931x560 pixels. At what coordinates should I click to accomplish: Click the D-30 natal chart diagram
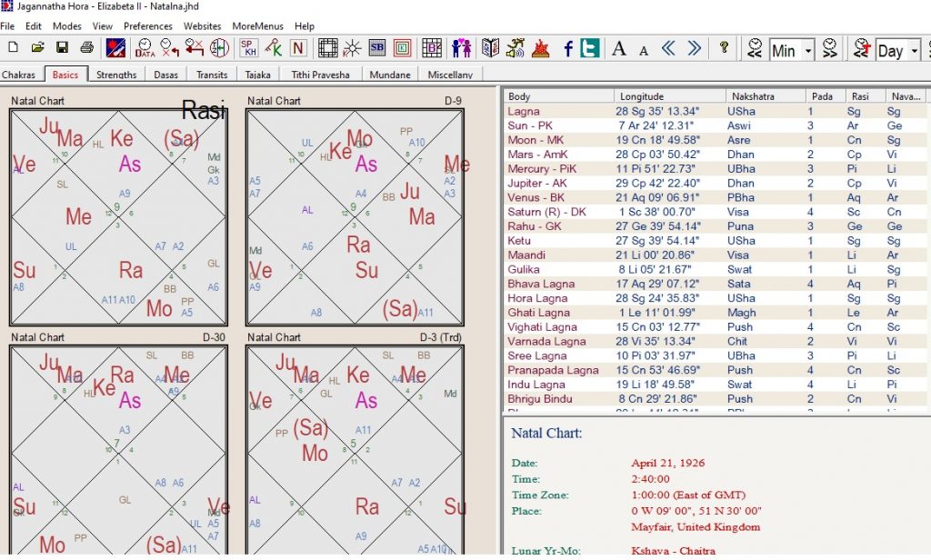[x=119, y=450]
